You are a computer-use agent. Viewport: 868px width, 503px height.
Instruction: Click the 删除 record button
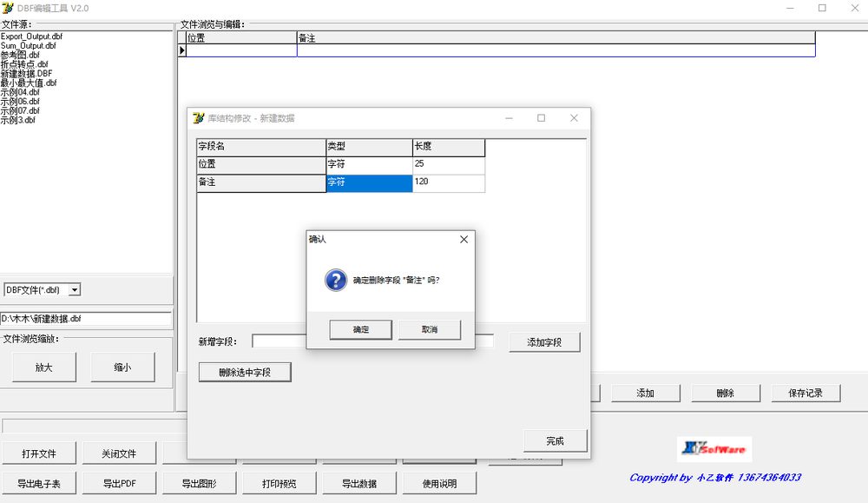point(725,394)
